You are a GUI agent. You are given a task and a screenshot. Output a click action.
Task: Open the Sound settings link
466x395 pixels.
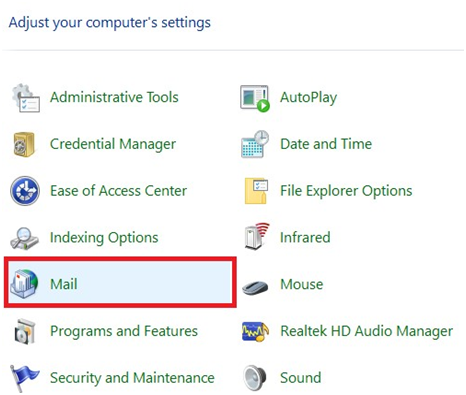pos(300,378)
